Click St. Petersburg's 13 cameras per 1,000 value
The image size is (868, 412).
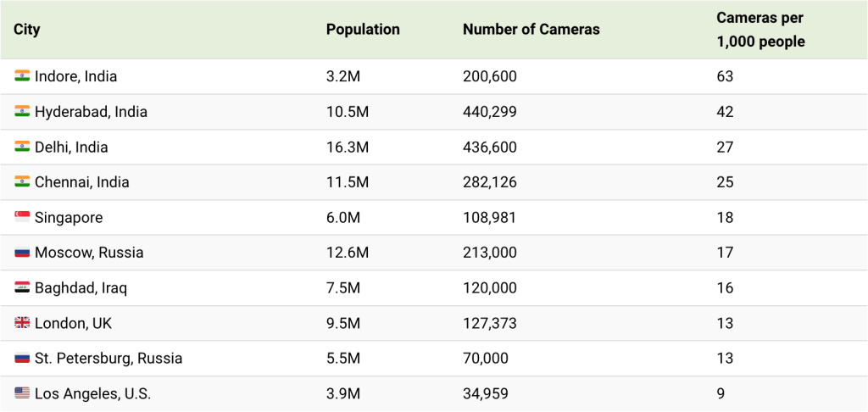(725, 359)
